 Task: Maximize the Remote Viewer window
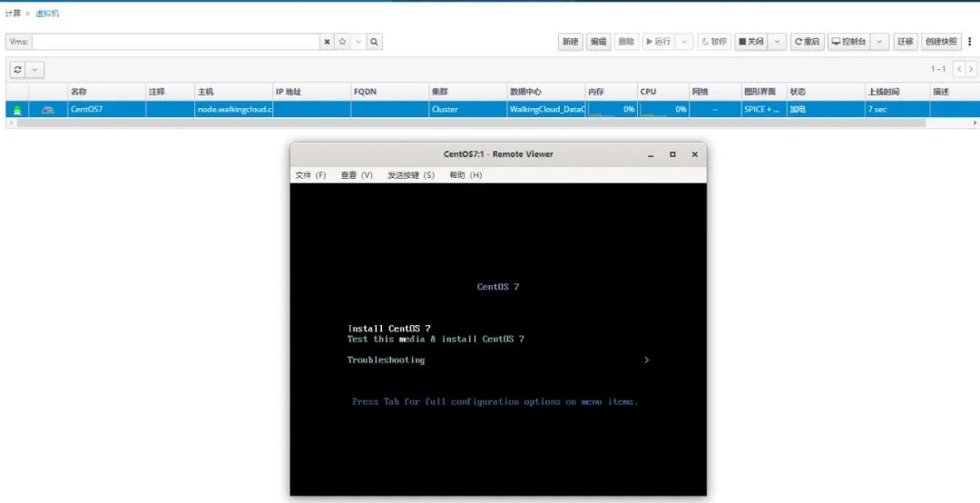pyautogui.click(x=672, y=154)
